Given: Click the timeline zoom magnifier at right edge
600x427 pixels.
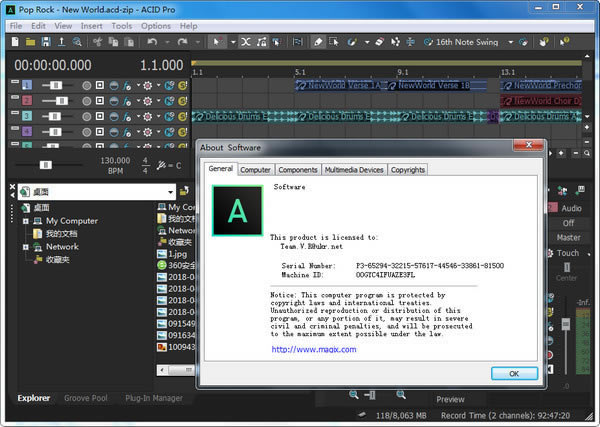Looking at the screenshot, I should pyautogui.click(x=587, y=153).
